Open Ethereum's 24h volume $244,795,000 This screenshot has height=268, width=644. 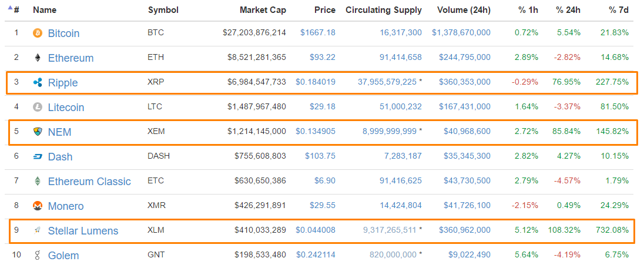pyautogui.click(x=461, y=58)
